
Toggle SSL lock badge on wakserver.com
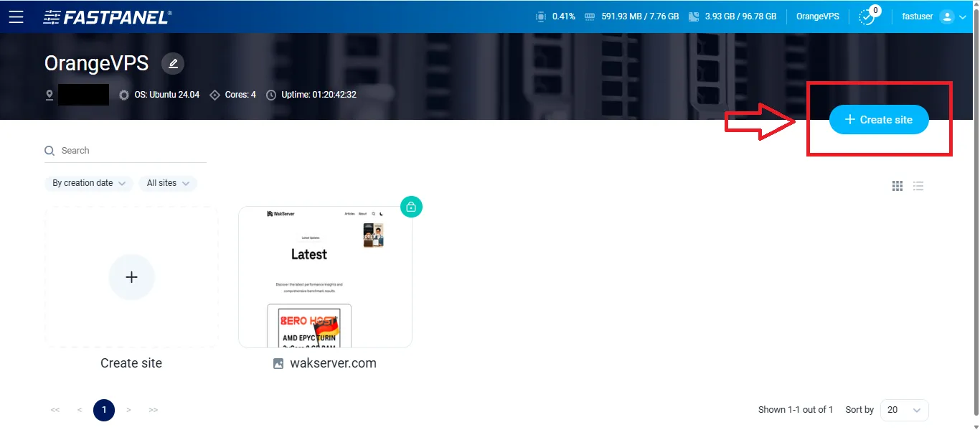410,207
